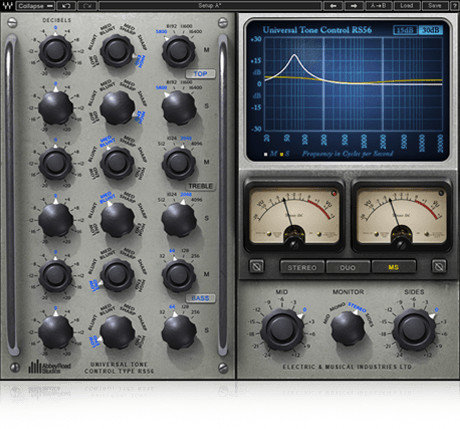This screenshot has height=429, width=460.
Task: Click the Save button
Action: click(x=435, y=6)
